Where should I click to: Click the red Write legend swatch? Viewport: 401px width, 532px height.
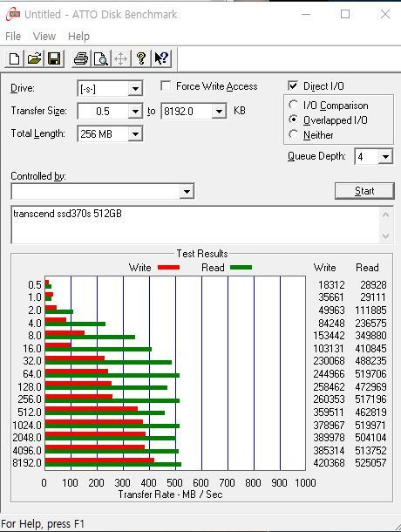tap(168, 268)
